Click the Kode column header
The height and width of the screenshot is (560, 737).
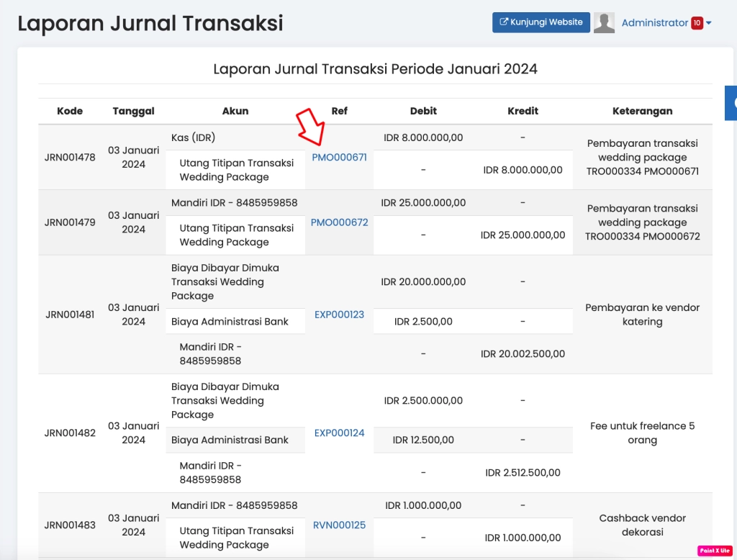(70, 111)
